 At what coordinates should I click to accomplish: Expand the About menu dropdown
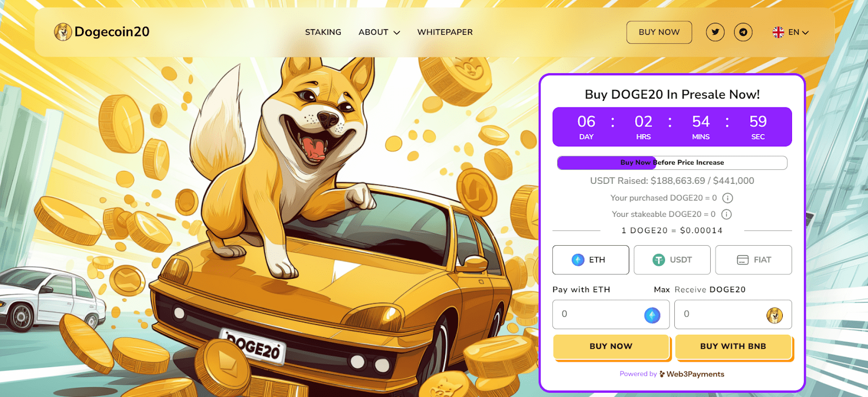(x=379, y=32)
